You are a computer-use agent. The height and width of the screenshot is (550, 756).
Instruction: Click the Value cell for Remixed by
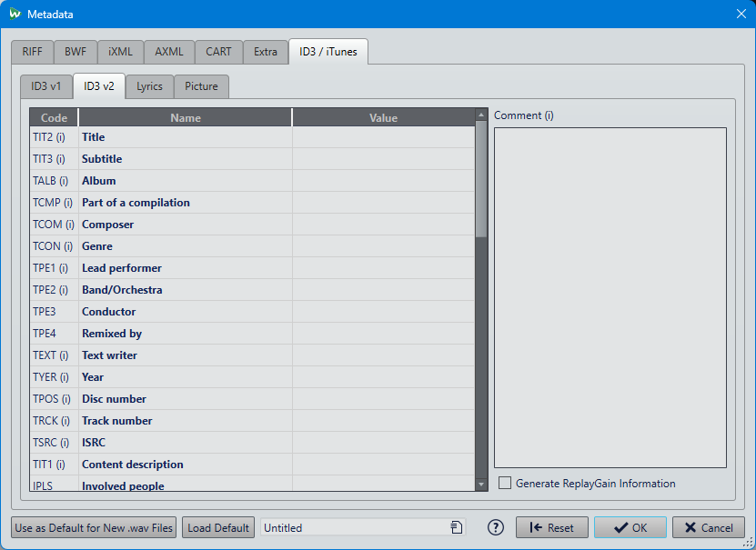pos(384,334)
